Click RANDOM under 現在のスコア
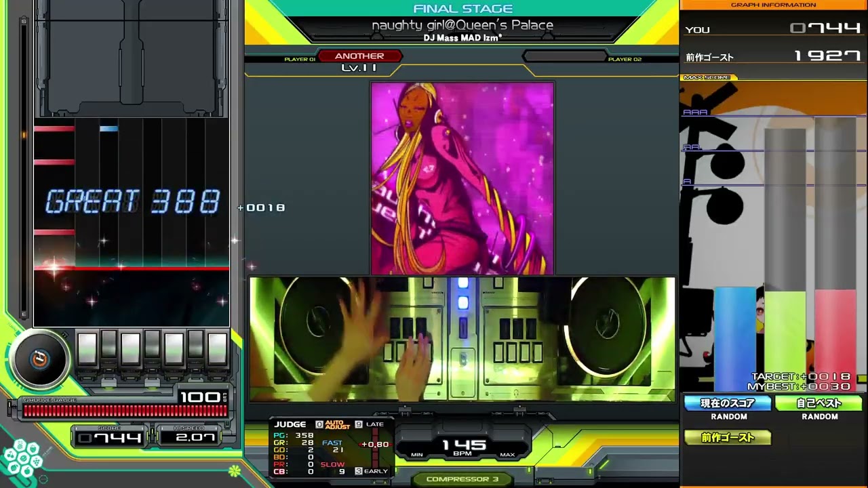The height and width of the screenshot is (488, 868). click(729, 417)
